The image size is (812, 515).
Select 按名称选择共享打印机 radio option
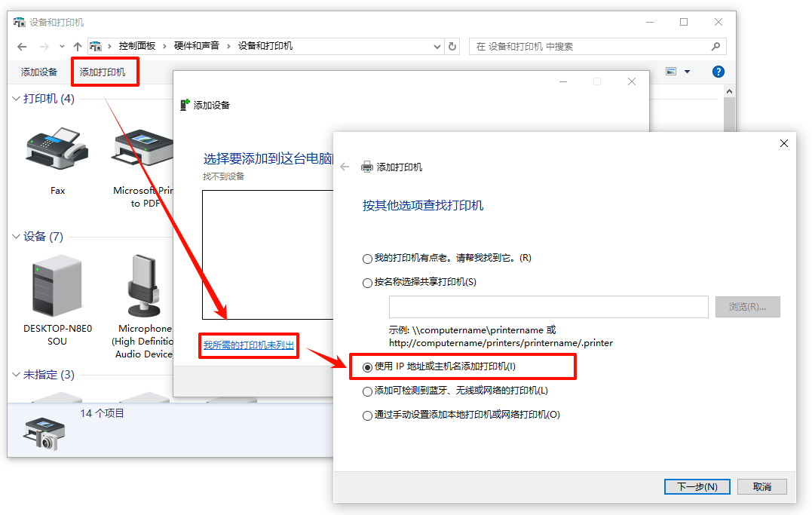(x=367, y=282)
